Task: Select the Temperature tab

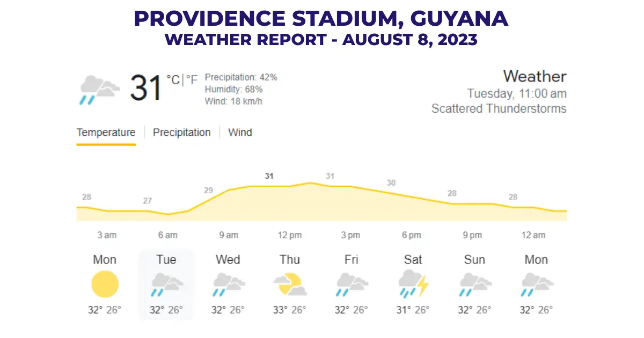Action: click(x=106, y=132)
